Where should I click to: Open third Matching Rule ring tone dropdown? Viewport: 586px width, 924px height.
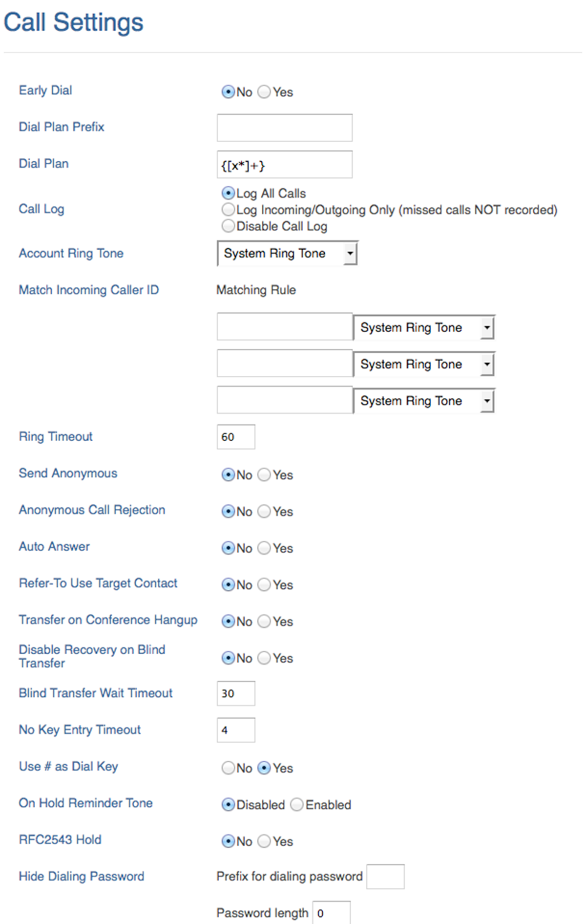pos(424,401)
